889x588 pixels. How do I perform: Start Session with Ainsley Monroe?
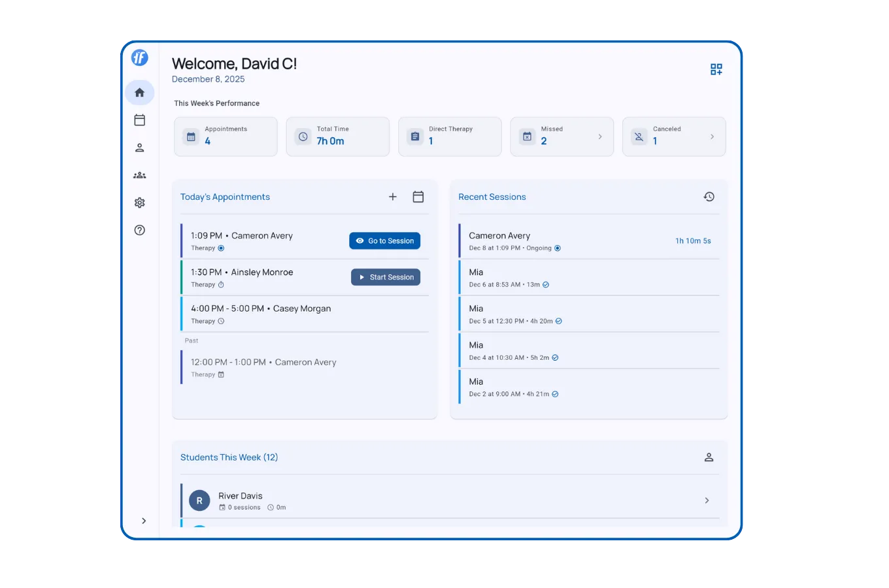[386, 277]
